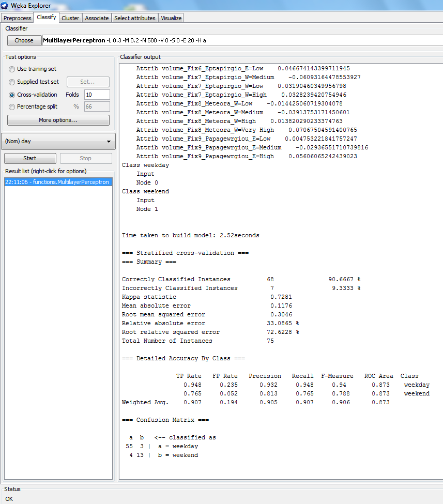Click the Node 1 line
This screenshot has width=443, height=504.
[147, 209]
